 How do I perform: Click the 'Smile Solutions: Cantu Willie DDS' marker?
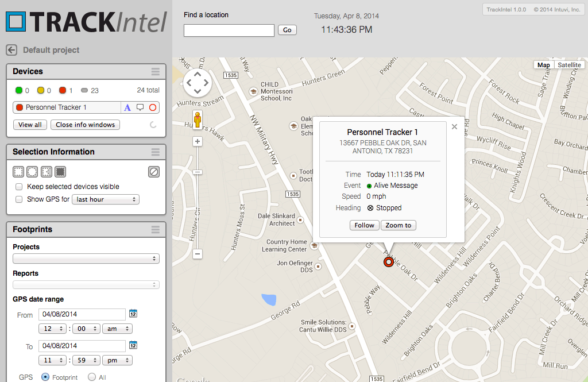[x=352, y=326]
